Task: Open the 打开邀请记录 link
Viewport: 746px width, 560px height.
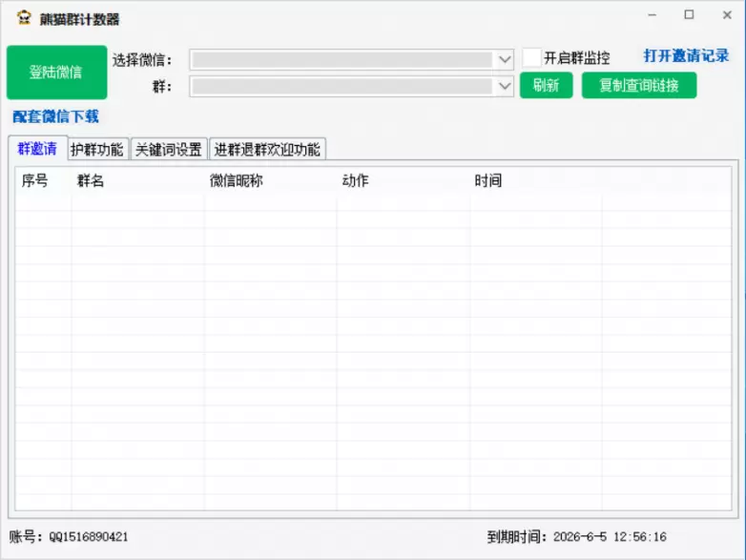Action: coord(686,56)
